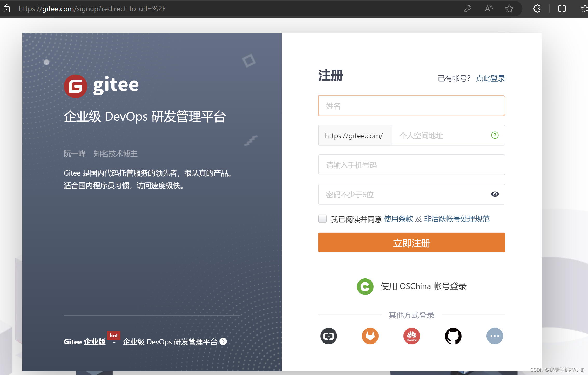Check the agree to terms checkbox
Image resolution: width=588 pixels, height=375 pixels.
click(322, 219)
